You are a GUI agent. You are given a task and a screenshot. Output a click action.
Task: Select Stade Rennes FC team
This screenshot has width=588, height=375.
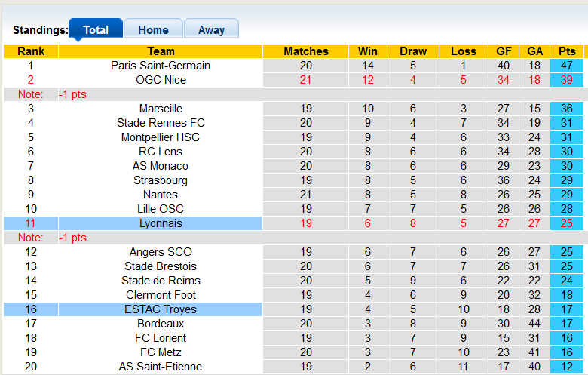pos(161,123)
